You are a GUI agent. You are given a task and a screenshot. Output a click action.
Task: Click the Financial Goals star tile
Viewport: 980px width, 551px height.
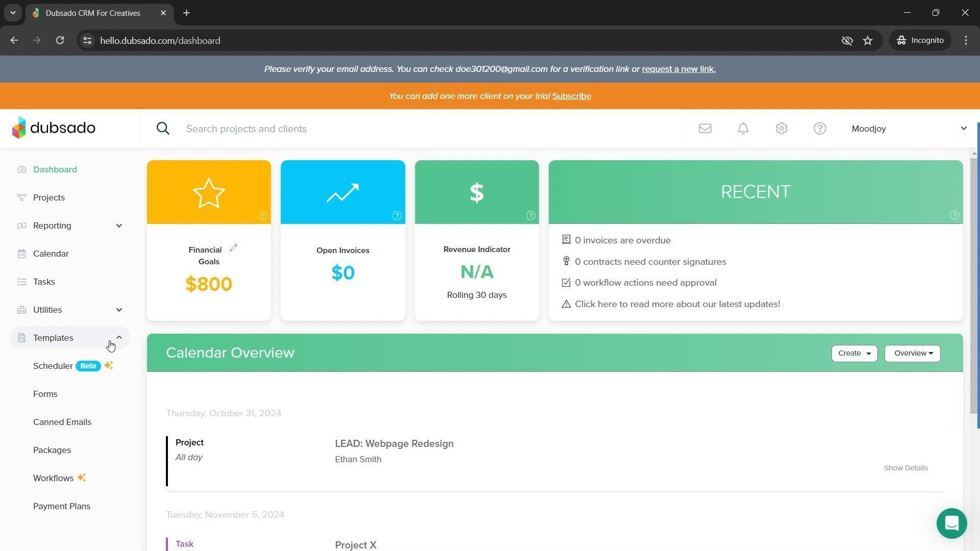(x=209, y=192)
